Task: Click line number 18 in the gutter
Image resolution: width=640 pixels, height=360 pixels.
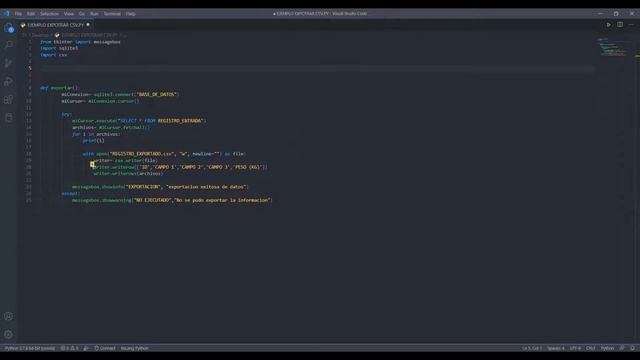Action: click(x=29, y=154)
